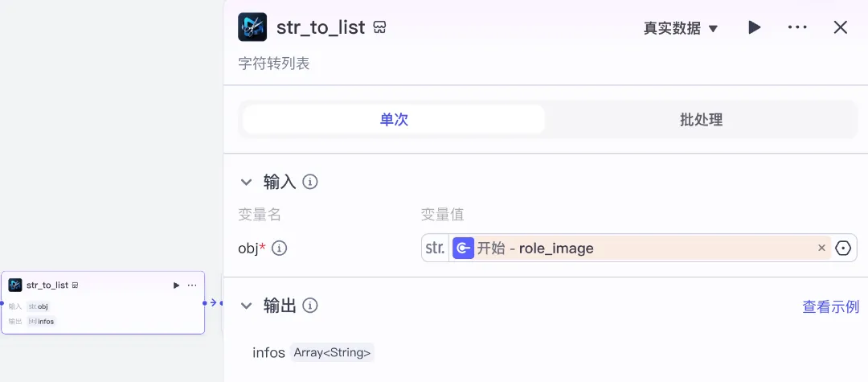
Task: Open the canvas node's three-dot menu
Action: [x=192, y=285]
